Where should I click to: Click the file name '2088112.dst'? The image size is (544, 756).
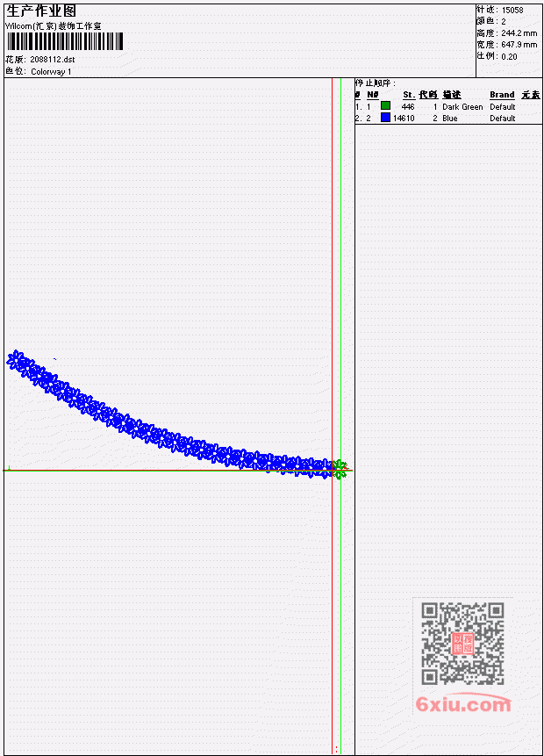(x=53, y=60)
